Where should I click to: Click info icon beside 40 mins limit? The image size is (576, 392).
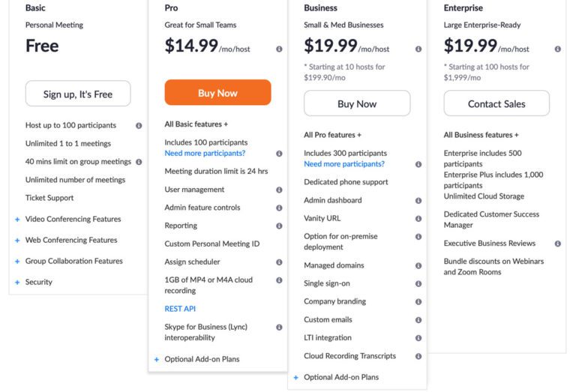(x=139, y=162)
